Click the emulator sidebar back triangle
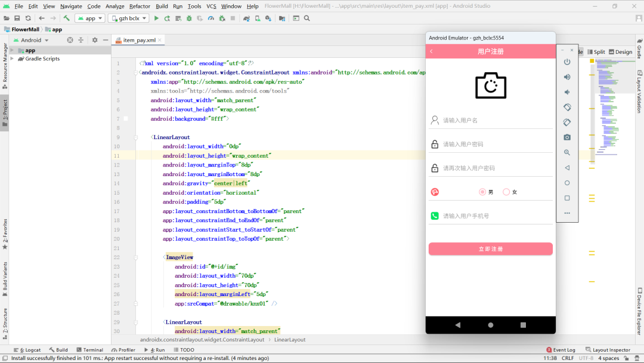The height and width of the screenshot is (363, 644). coord(567,168)
